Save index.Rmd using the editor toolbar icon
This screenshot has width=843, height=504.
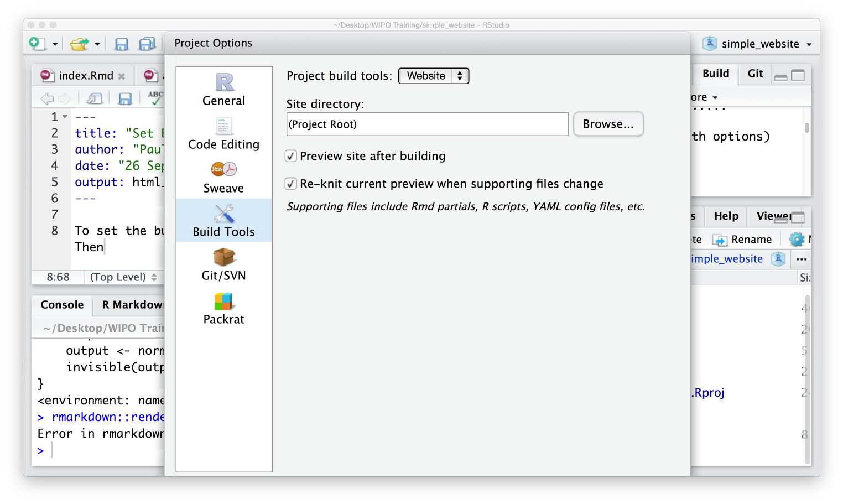pos(126,99)
